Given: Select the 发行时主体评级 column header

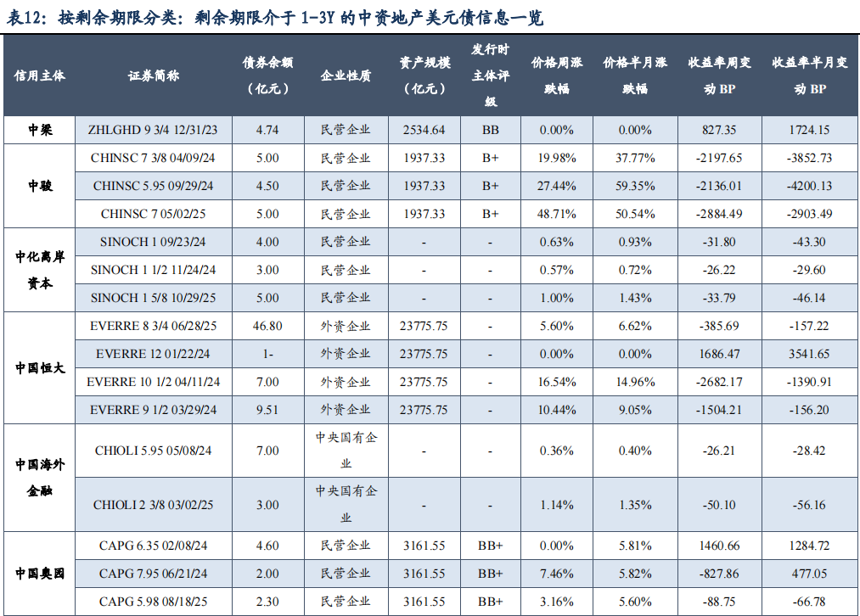Looking at the screenshot, I should click(x=491, y=76).
